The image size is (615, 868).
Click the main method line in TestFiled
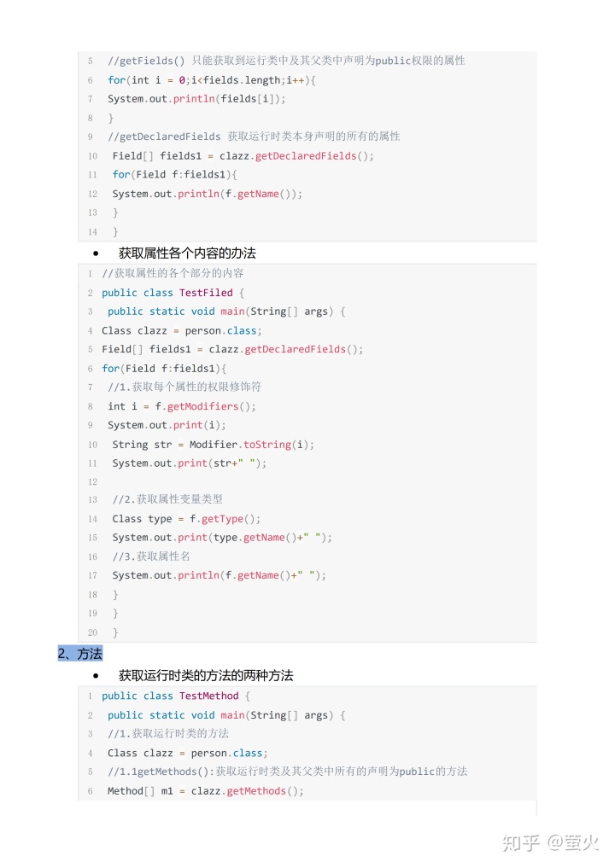pyautogui.click(x=226, y=312)
